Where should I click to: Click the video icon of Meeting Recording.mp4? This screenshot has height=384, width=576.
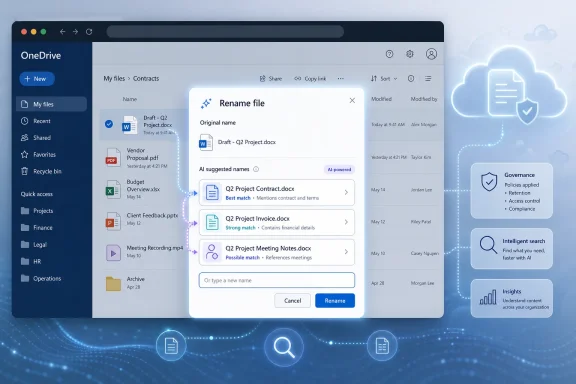click(x=113, y=253)
